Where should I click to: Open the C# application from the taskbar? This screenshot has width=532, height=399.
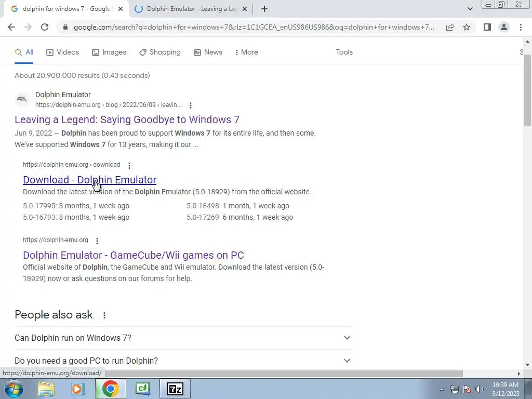click(143, 389)
